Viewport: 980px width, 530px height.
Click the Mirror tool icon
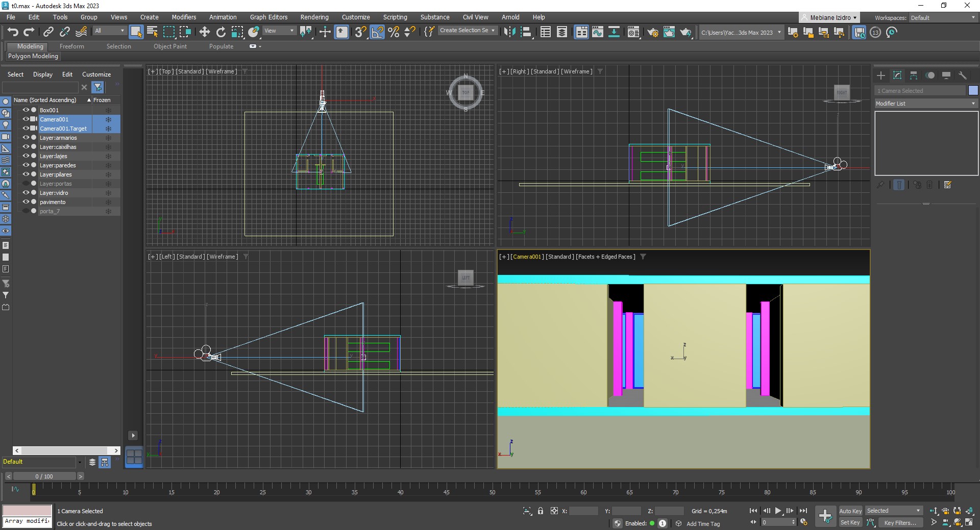(x=509, y=32)
